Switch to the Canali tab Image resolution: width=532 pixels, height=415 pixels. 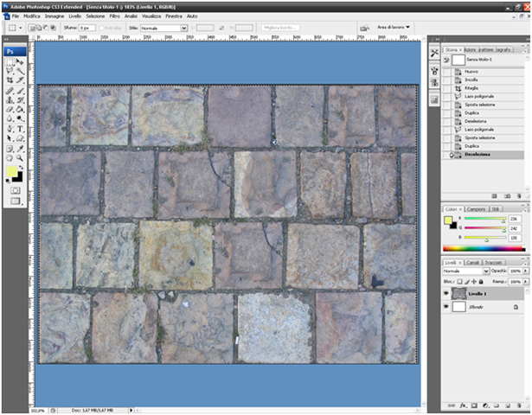click(473, 261)
